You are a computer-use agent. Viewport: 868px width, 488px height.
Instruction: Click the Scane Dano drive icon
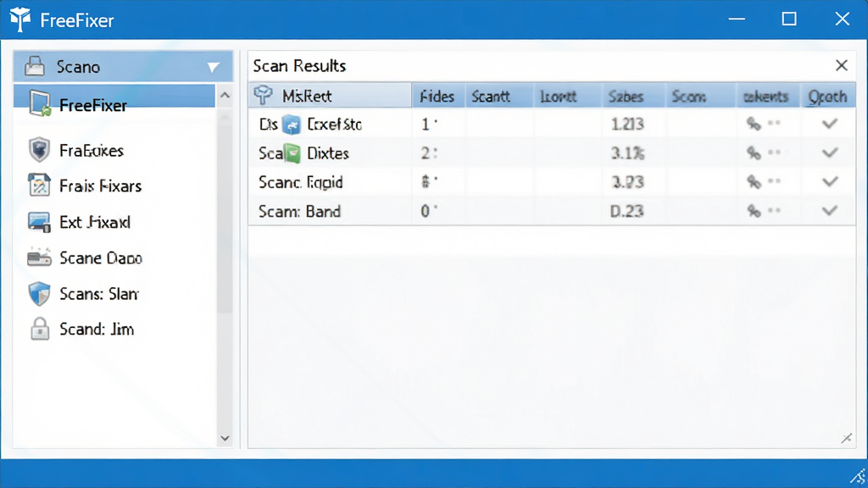pyautogui.click(x=39, y=258)
